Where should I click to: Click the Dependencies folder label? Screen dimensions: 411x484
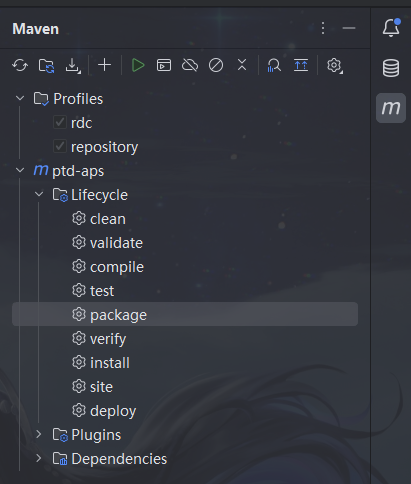tap(119, 459)
